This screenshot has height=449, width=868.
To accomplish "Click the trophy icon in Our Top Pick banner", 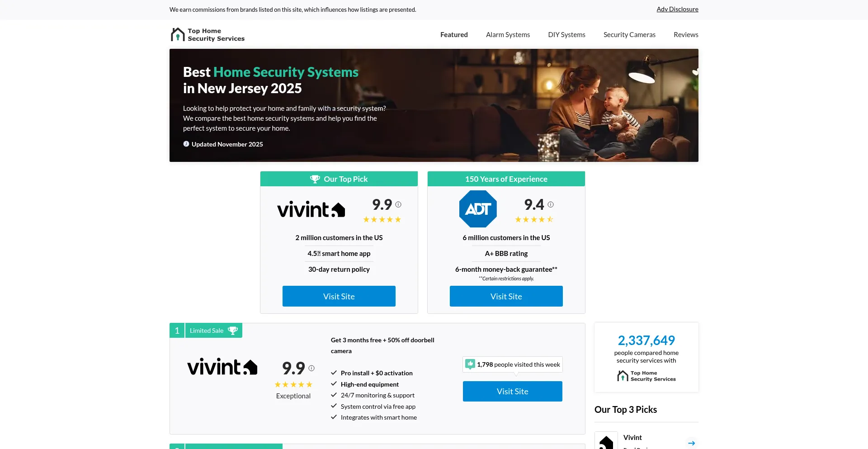I will (x=315, y=179).
